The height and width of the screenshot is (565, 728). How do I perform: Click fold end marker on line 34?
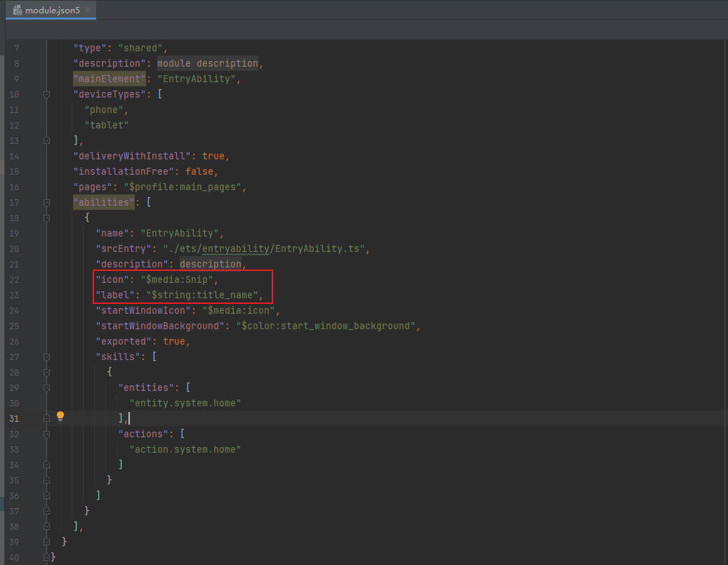coord(46,465)
